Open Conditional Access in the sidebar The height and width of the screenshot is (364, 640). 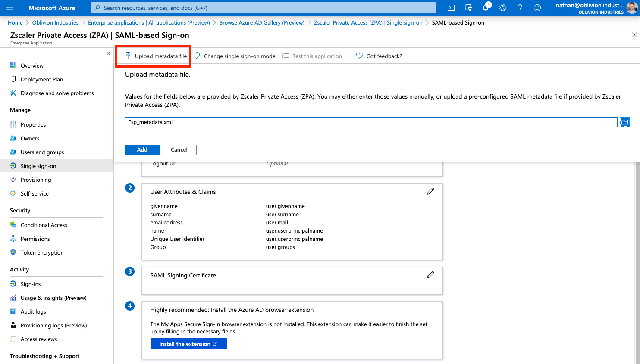click(x=44, y=225)
